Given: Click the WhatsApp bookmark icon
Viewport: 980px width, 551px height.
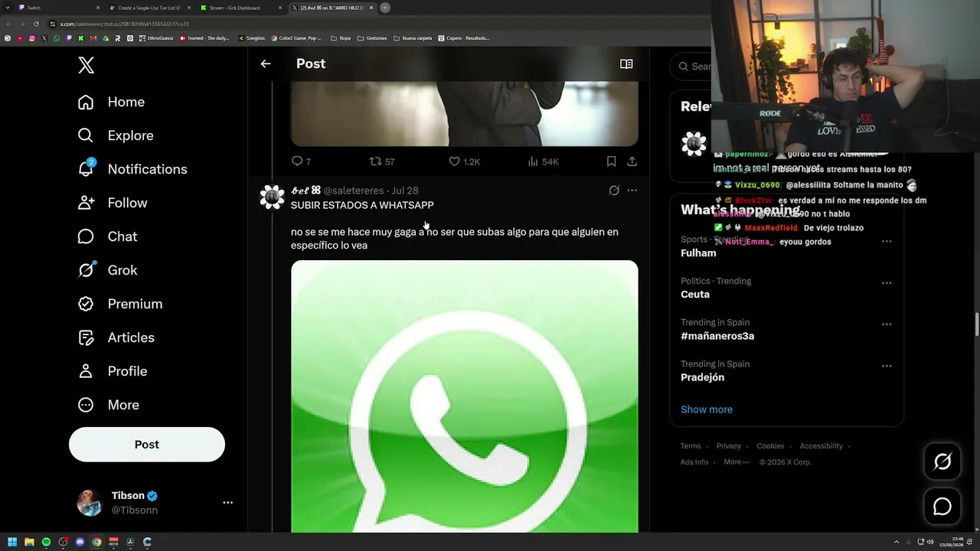Looking at the screenshot, I should (x=57, y=38).
